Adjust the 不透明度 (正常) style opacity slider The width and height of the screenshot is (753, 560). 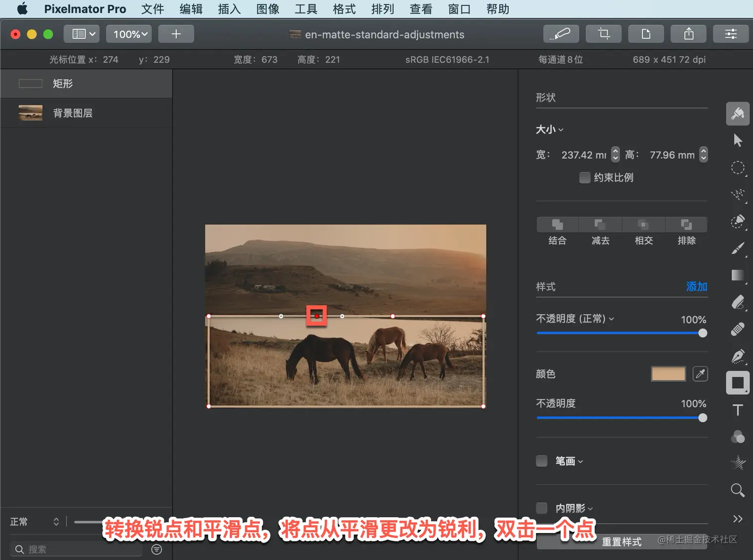622,333
